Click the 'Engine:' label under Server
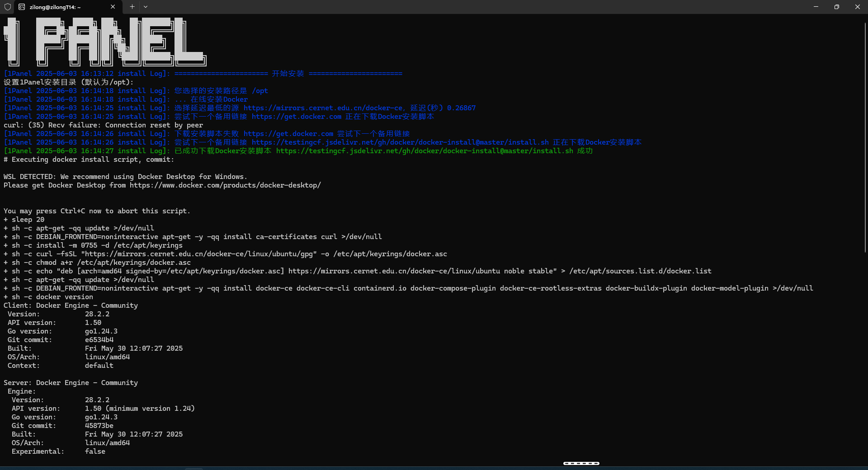 (x=22, y=391)
